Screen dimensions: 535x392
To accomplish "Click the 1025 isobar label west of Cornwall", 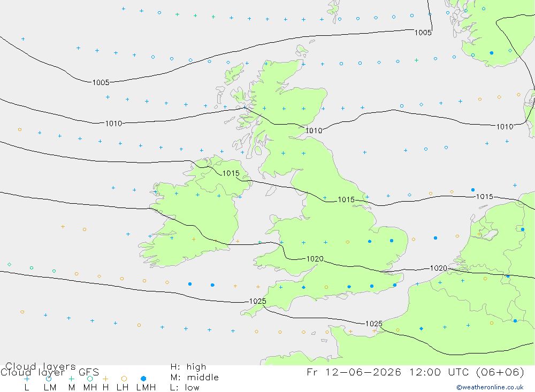I will tap(258, 301).
